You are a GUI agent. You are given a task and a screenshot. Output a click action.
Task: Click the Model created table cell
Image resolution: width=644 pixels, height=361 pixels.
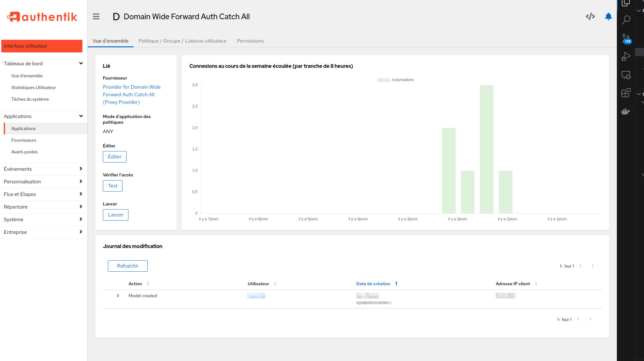143,296
